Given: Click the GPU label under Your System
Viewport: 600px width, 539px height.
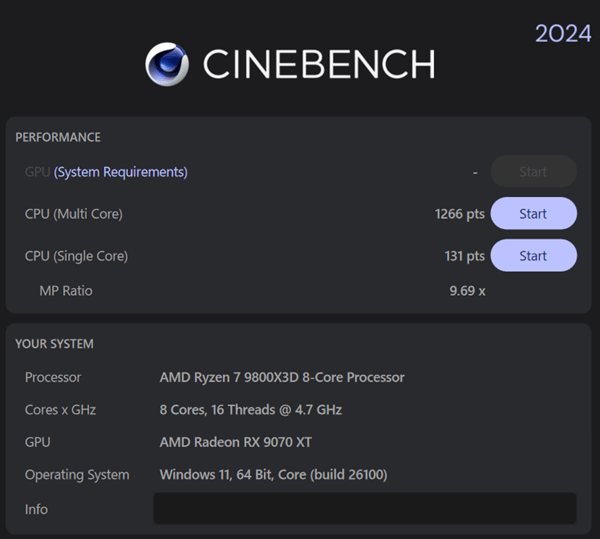Looking at the screenshot, I should coord(38,442).
